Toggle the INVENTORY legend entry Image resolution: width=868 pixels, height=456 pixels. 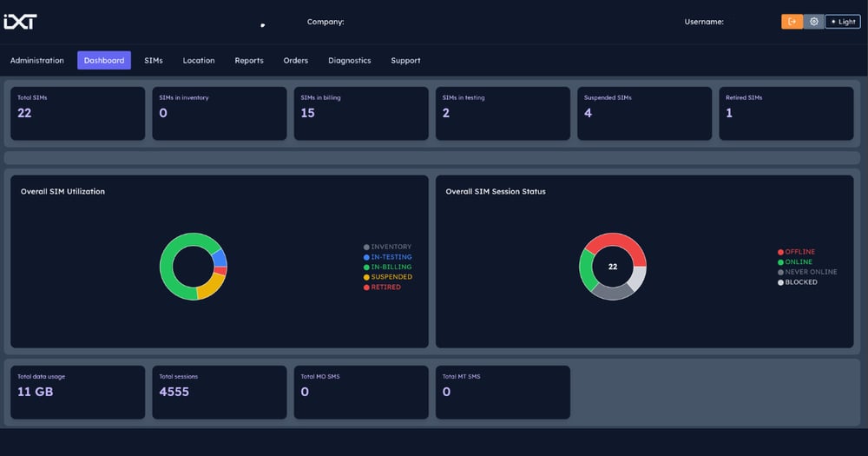(391, 247)
